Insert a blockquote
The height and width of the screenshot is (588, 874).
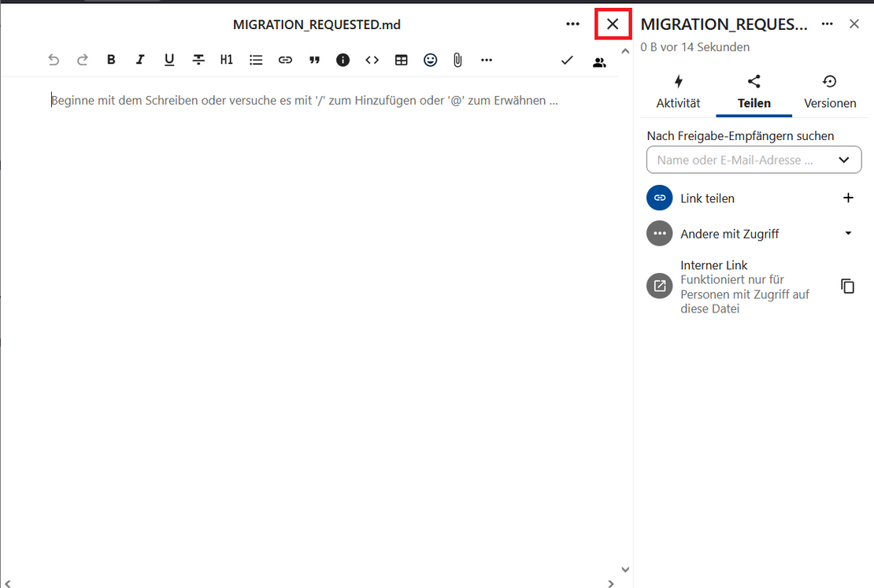[314, 60]
